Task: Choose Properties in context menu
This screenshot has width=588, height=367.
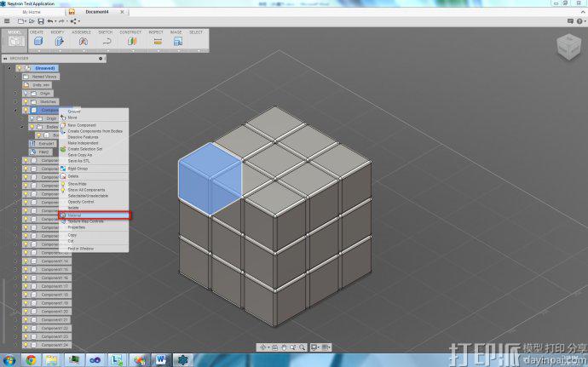Action: [94, 227]
